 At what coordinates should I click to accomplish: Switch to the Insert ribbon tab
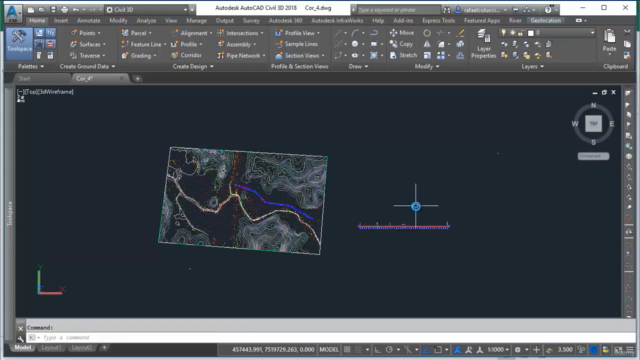click(61, 20)
